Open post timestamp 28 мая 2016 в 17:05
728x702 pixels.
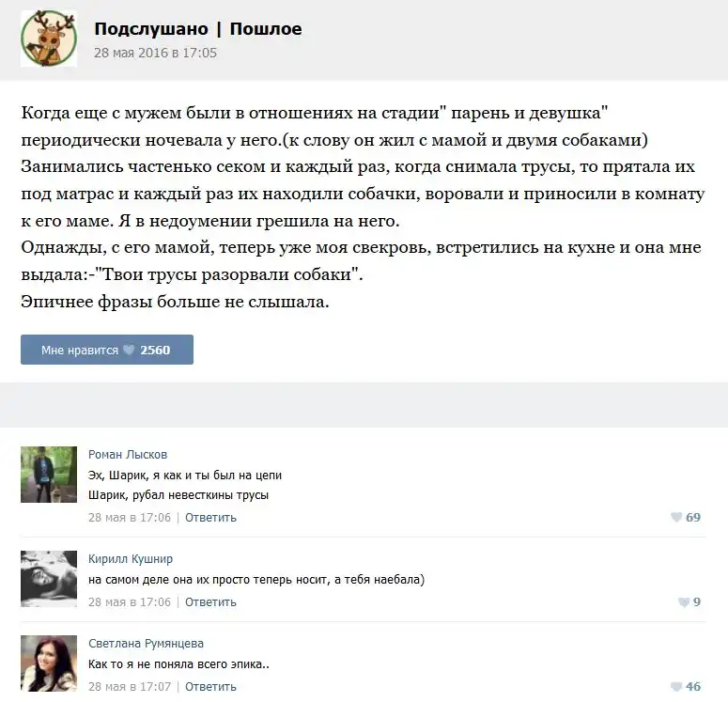155,53
